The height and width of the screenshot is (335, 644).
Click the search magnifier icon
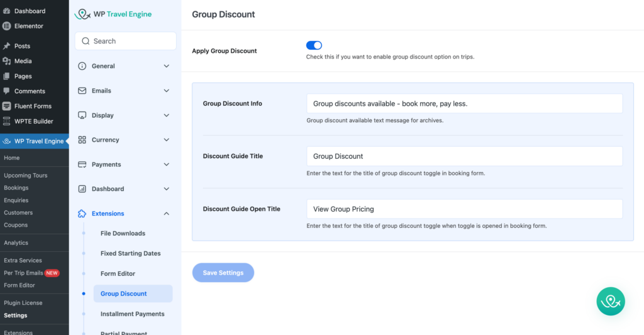86,41
